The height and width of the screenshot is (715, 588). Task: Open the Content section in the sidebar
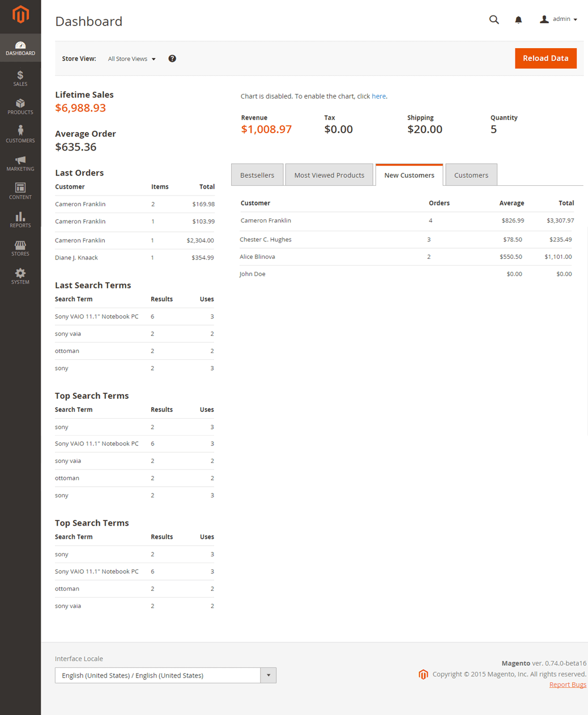20,191
